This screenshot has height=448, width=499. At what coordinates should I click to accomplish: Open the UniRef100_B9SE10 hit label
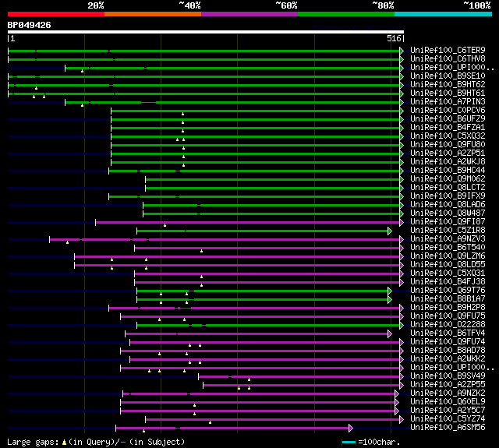pos(448,76)
